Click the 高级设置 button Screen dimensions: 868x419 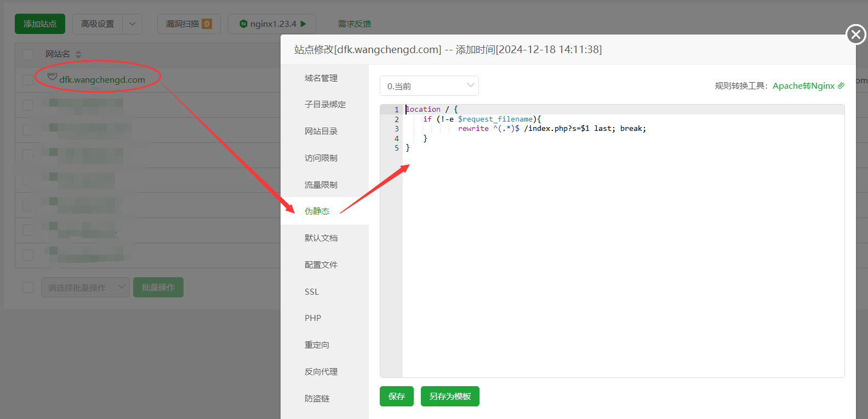(98, 24)
